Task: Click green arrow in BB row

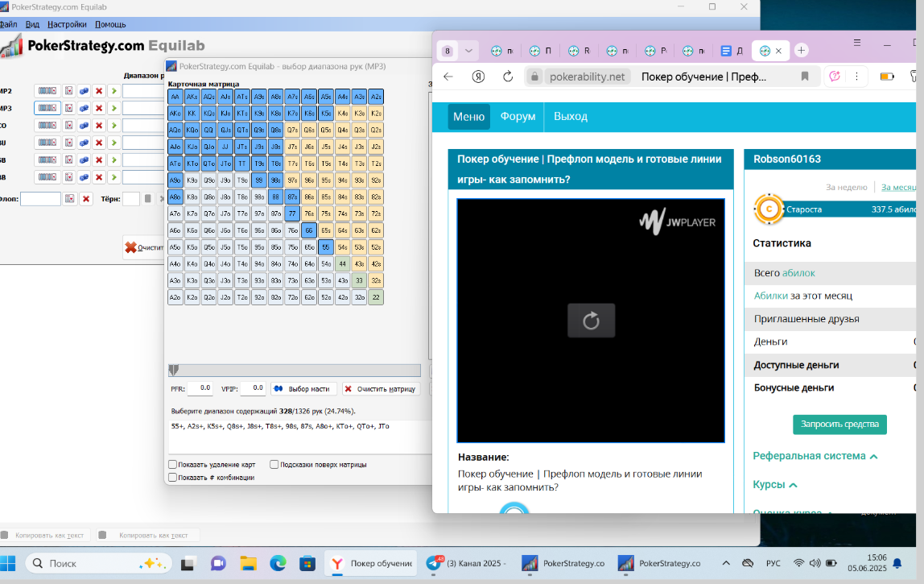Action: (113, 177)
